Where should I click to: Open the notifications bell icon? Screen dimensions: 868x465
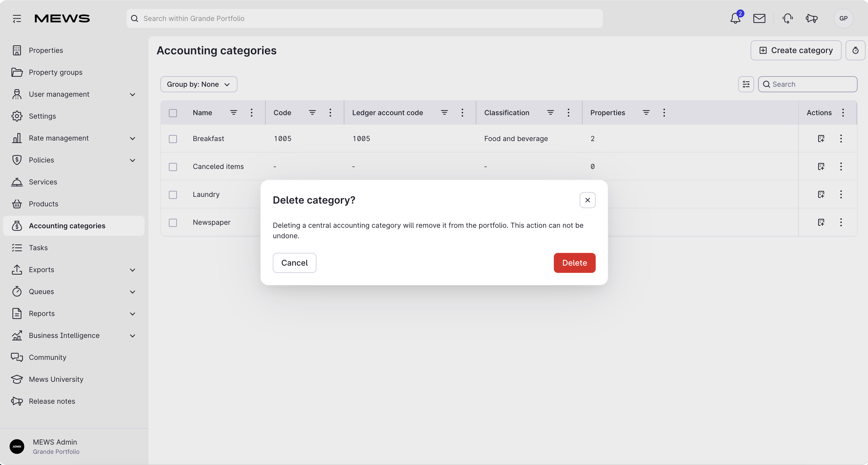click(735, 18)
